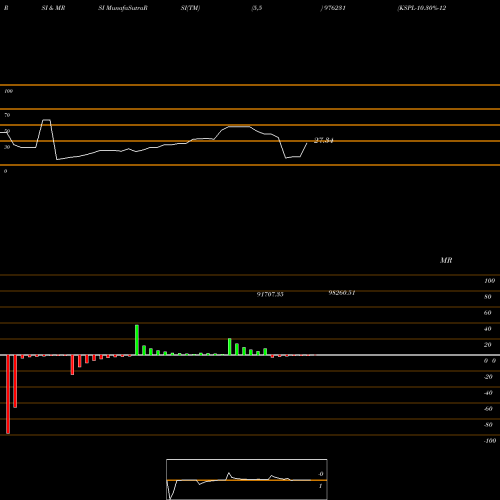Click the 98260.51 value label
Image resolution: width=500 pixels, height=500 pixels.
[x=342, y=293]
